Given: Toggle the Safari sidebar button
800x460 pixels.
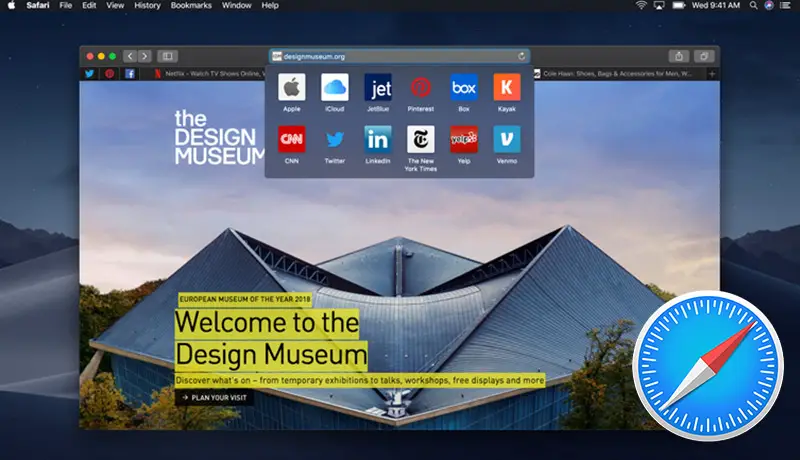Looking at the screenshot, I should tap(167, 56).
